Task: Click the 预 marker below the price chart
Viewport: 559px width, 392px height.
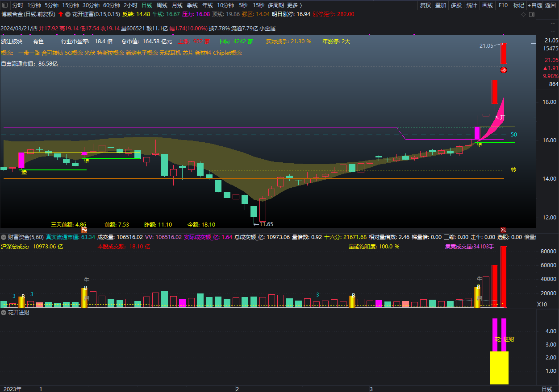Action: point(84,230)
